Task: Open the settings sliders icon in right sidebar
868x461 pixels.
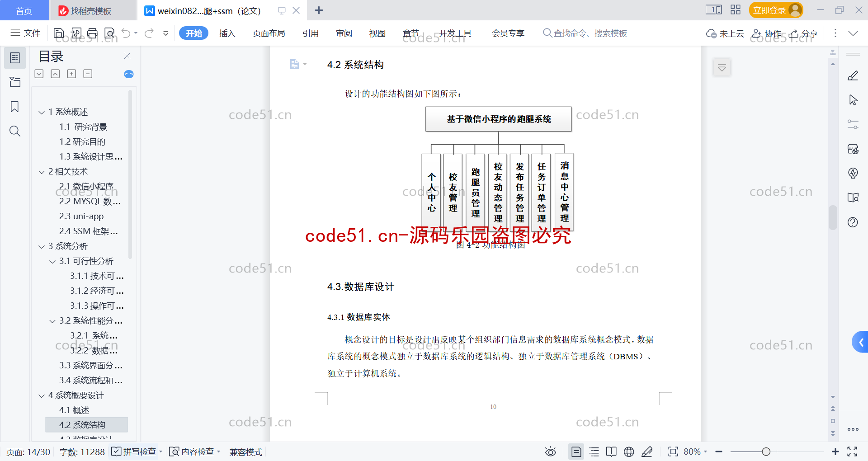Action: 853,124
